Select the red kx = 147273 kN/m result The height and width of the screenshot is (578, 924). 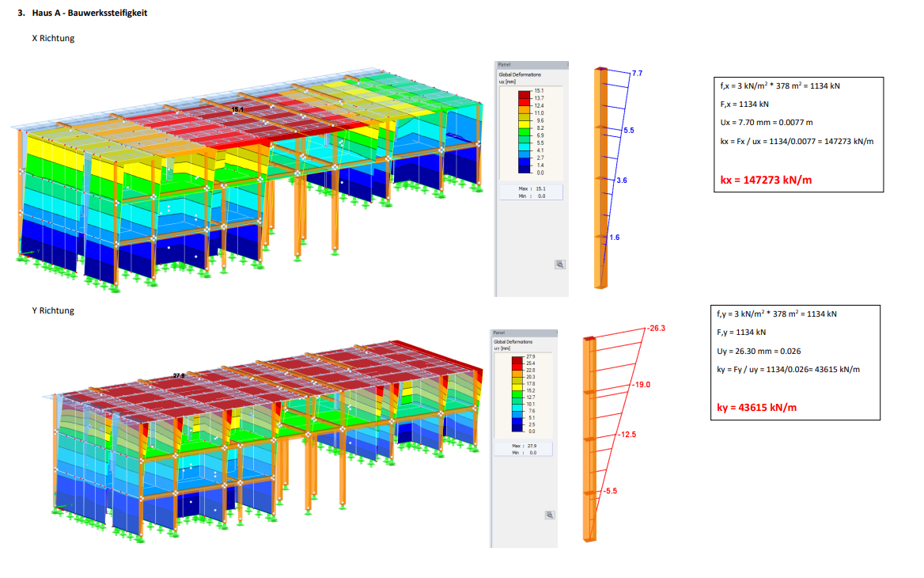coord(766,180)
